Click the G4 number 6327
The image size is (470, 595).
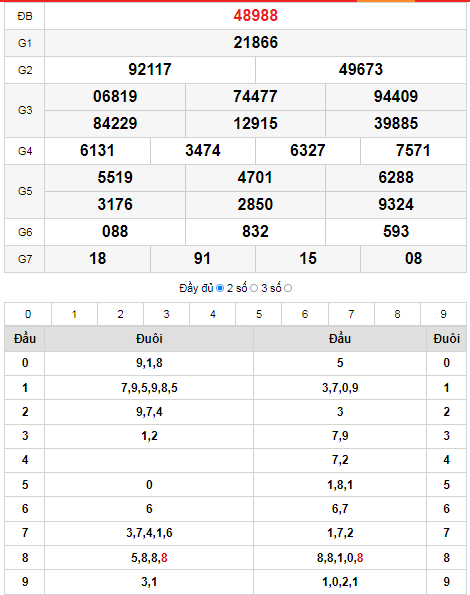tap(308, 151)
